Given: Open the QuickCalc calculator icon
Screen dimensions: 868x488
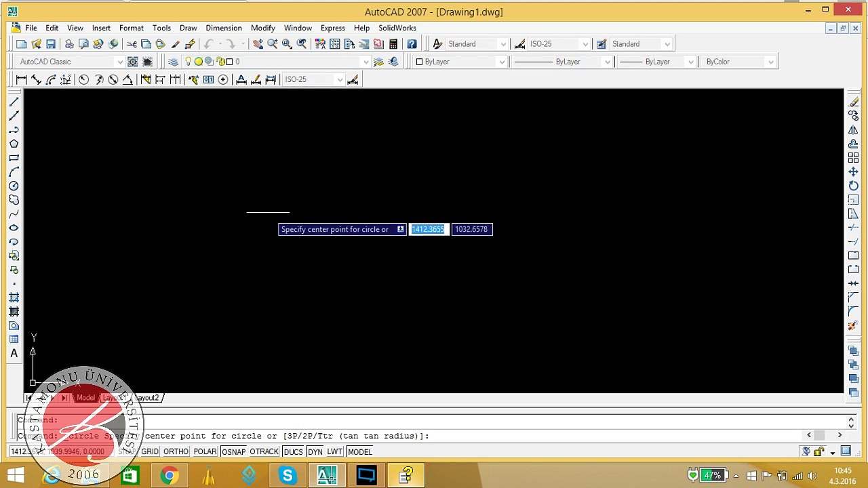Looking at the screenshot, I should [x=393, y=44].
